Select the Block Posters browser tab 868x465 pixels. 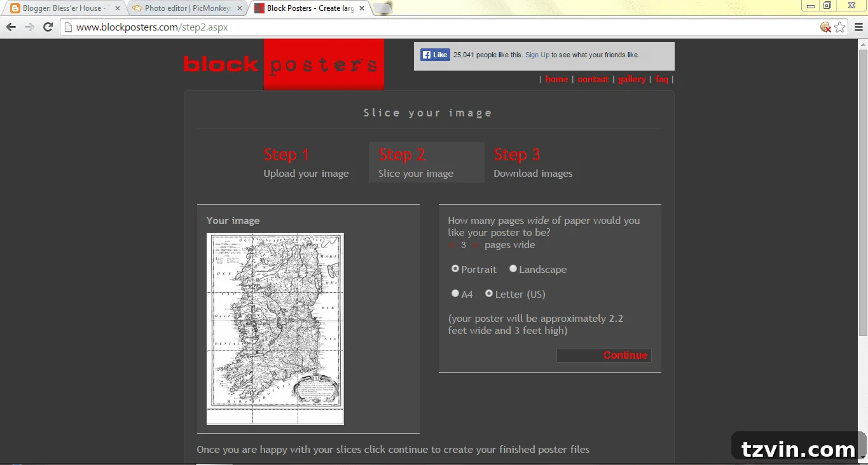point(311,8)
